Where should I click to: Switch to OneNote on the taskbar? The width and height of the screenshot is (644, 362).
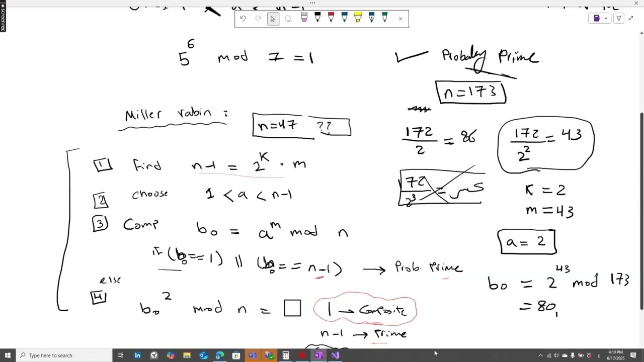point(318,355)
